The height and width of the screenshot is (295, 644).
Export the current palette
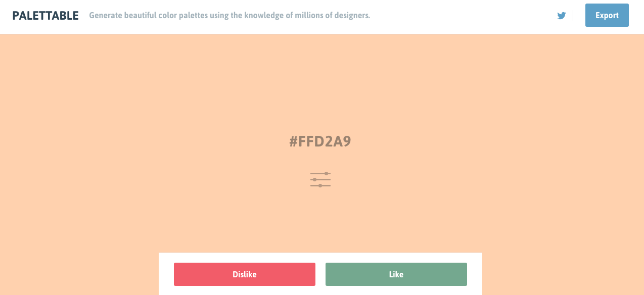tap(607, 15)
